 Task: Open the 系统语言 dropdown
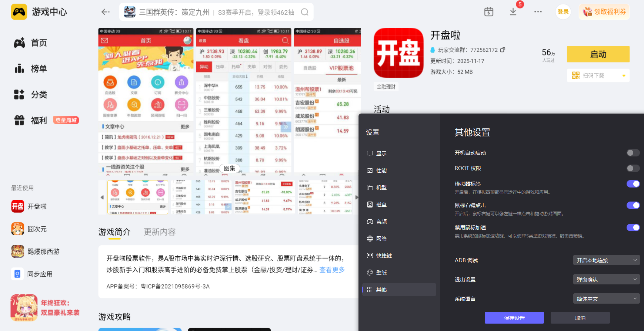(606, 299)
